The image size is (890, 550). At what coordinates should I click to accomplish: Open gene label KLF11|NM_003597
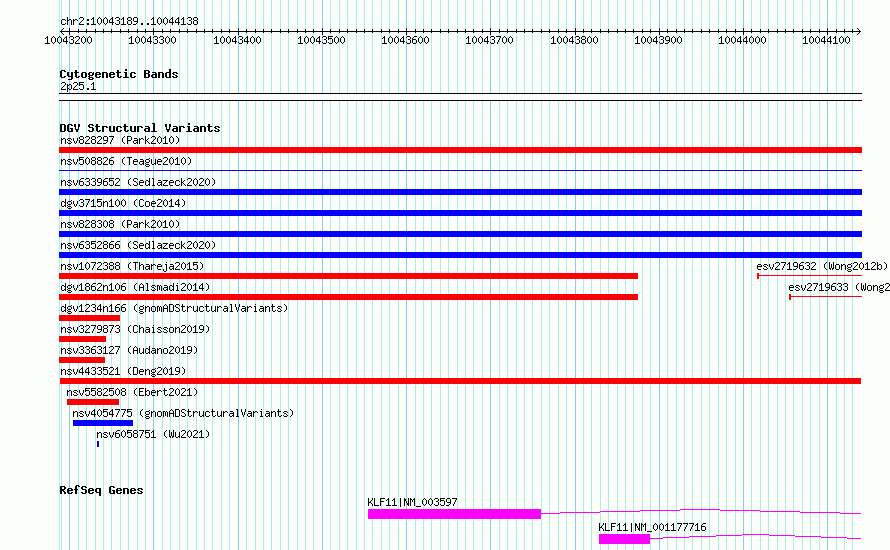point(412,502)
